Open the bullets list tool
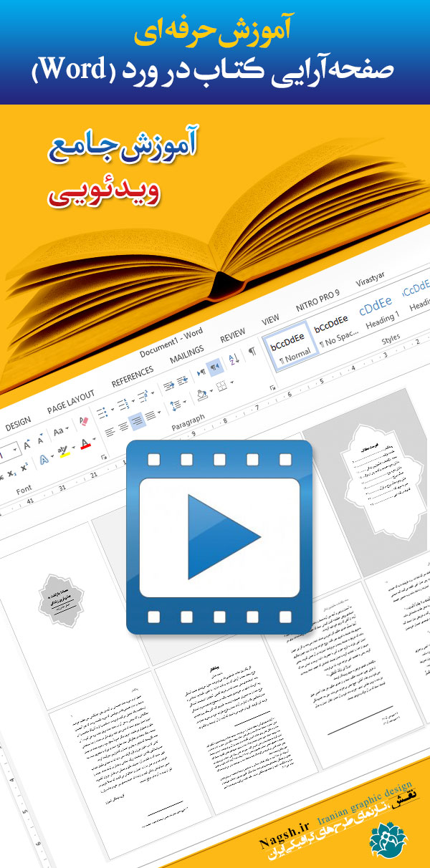 point(102,412)
